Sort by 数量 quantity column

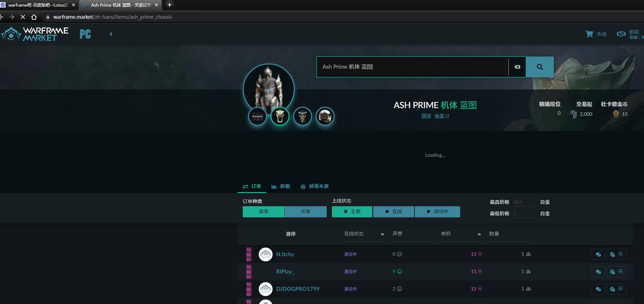pos(510,234)
